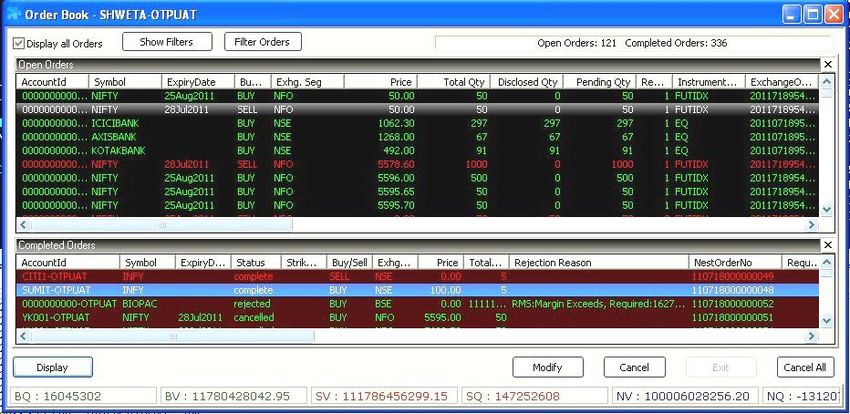Click the Exhg. Seg column header
Viewport: 850px width, 414px height.
[307, 82]
